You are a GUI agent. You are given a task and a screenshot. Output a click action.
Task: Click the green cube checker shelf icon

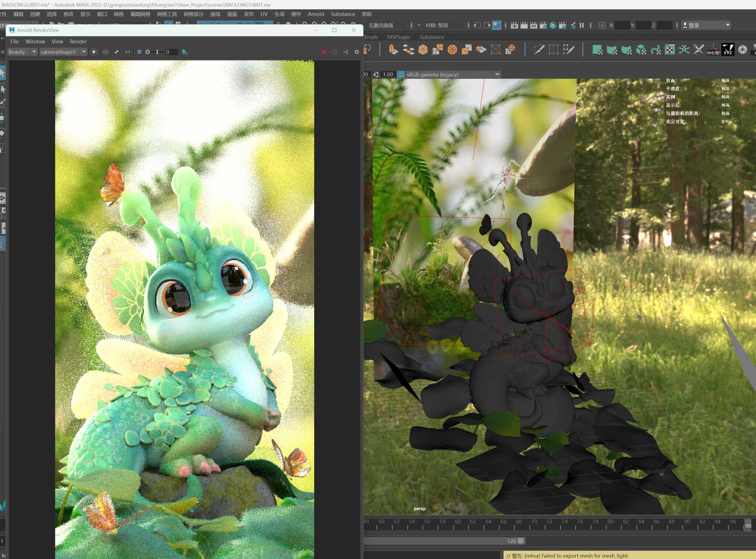641,49
